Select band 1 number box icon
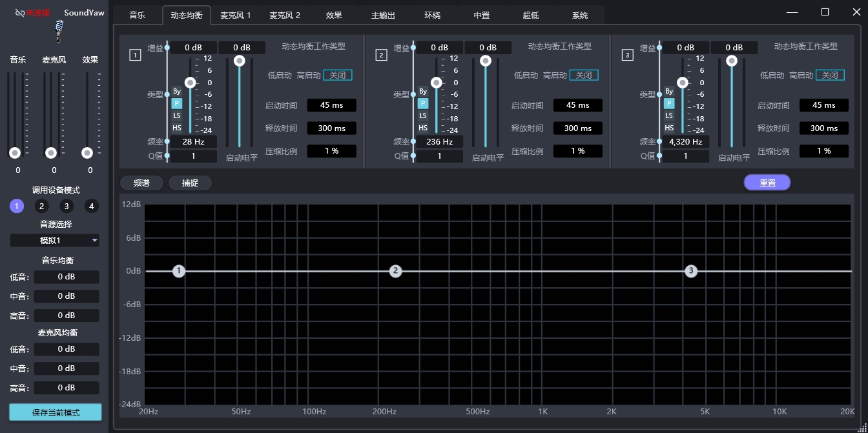868x433 pixels. (135, 55)
